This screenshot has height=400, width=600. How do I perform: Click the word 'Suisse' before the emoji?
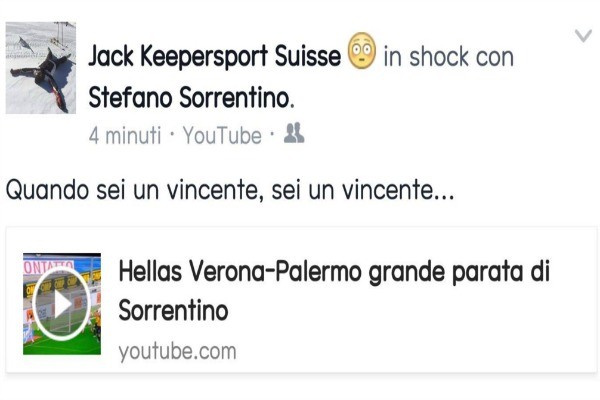tap(308, 56)
